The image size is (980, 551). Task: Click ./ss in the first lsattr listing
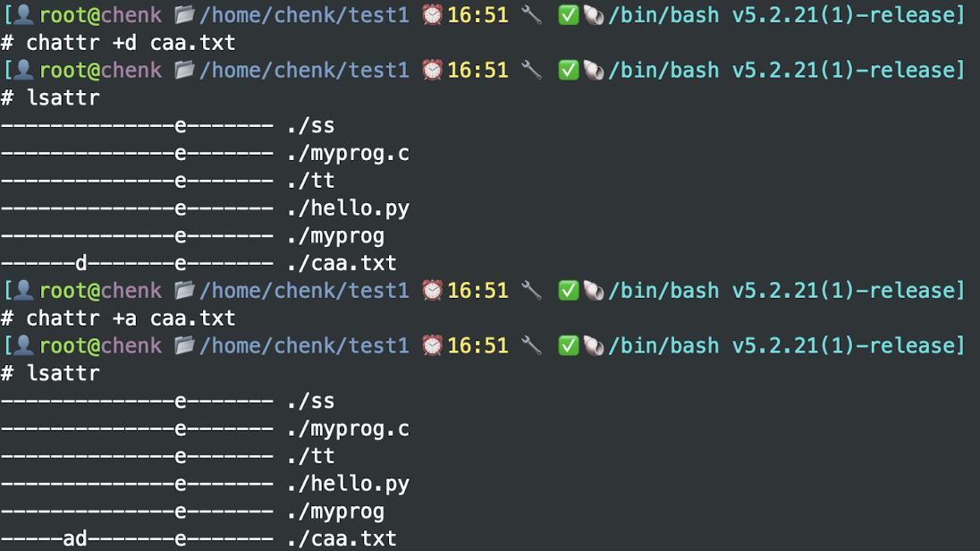[x=310, y=125]
